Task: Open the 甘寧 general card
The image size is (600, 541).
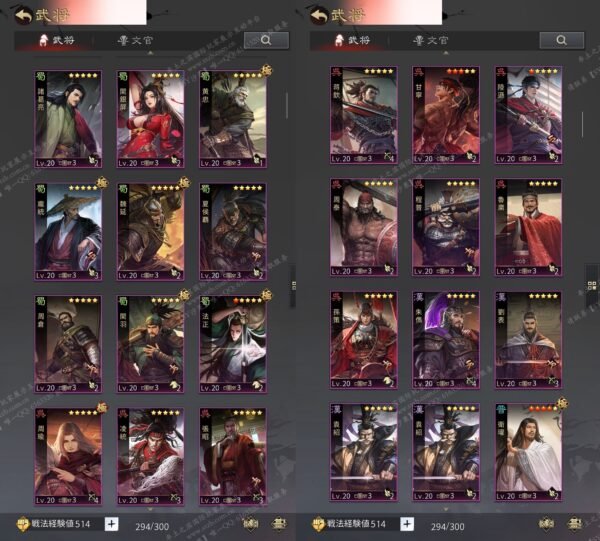Action: (x=446, y=116)
